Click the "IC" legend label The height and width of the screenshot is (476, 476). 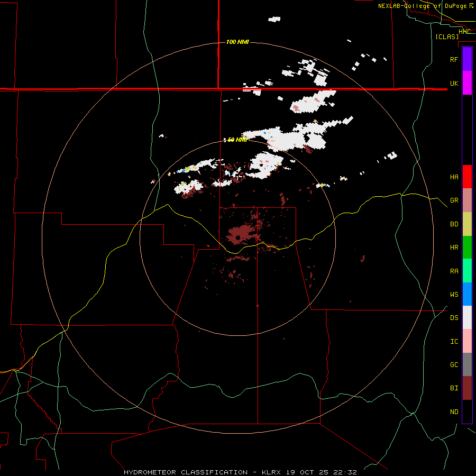click(x=454, y=342)
